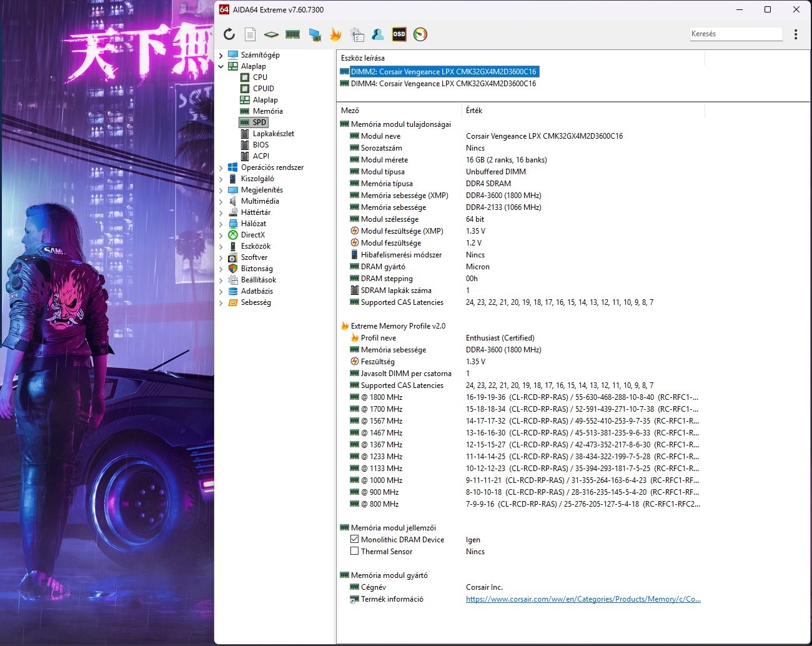Expand the Biztonság node
The height and width of the screenshot is (646, 812).
[220, 269]
